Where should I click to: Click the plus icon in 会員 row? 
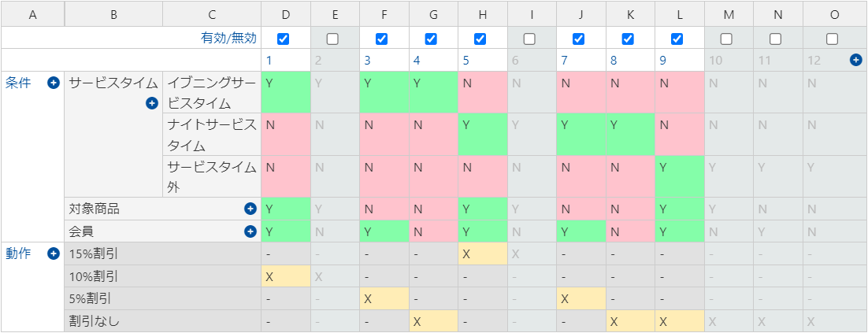250,231
